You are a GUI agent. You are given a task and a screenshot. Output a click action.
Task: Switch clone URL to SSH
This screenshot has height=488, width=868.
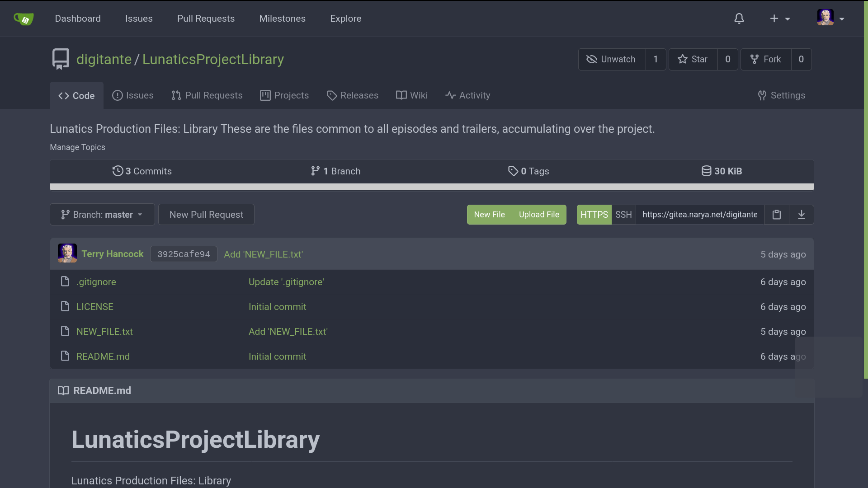623,215
